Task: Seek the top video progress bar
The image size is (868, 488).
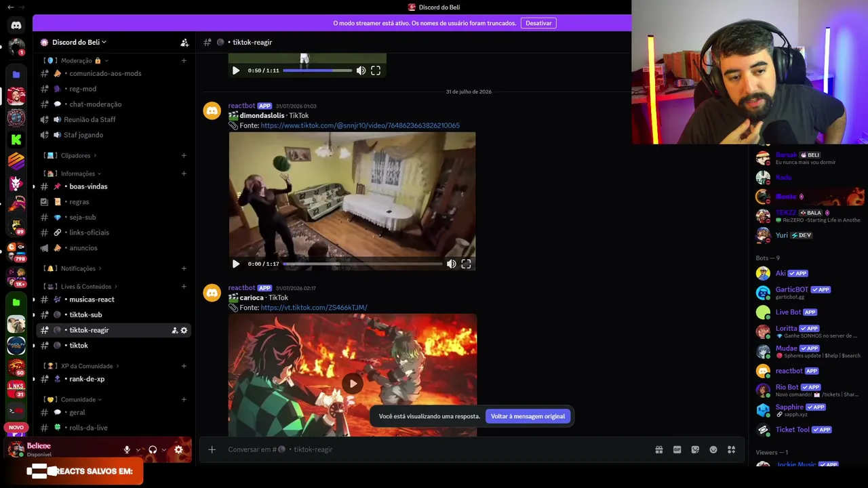Action: click(x=317, y=70)
